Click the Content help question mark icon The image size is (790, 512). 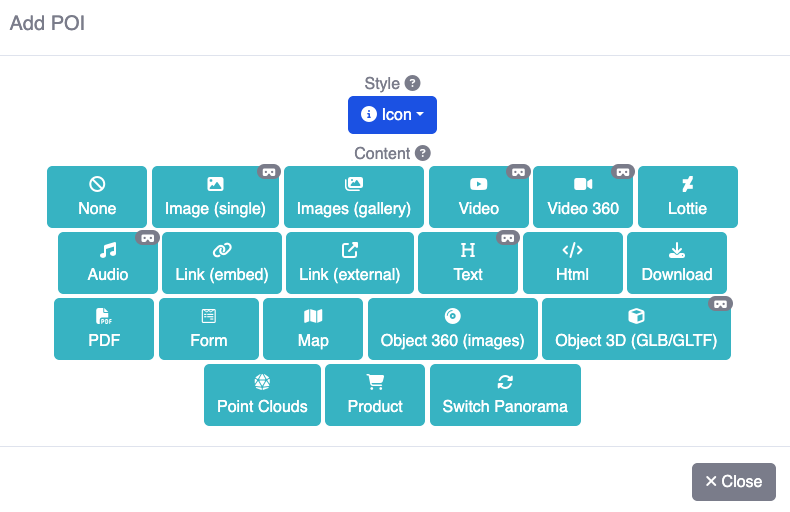pyautogui.click(x=423, y=154)
